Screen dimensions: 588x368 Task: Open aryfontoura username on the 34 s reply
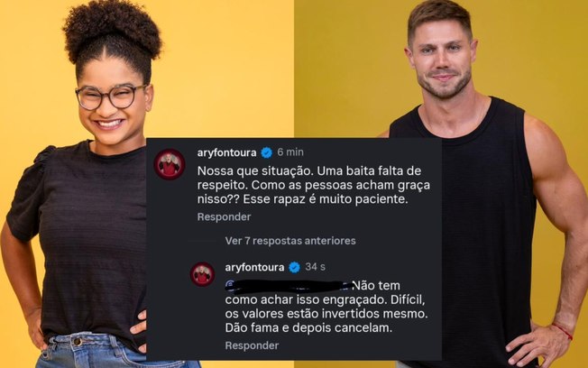click(x=254, y=267)
